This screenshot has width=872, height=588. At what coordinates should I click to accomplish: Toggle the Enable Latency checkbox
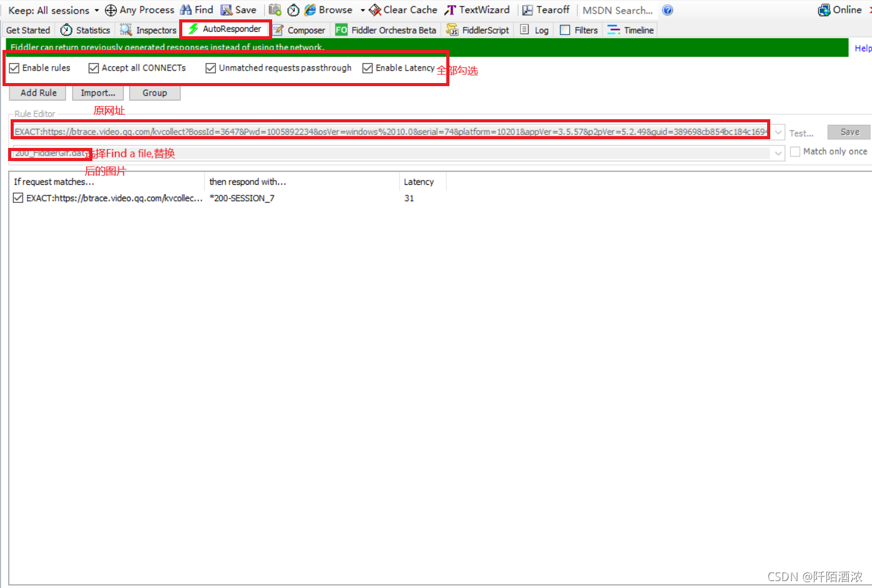pyautogui.click(x=368, y=68)
